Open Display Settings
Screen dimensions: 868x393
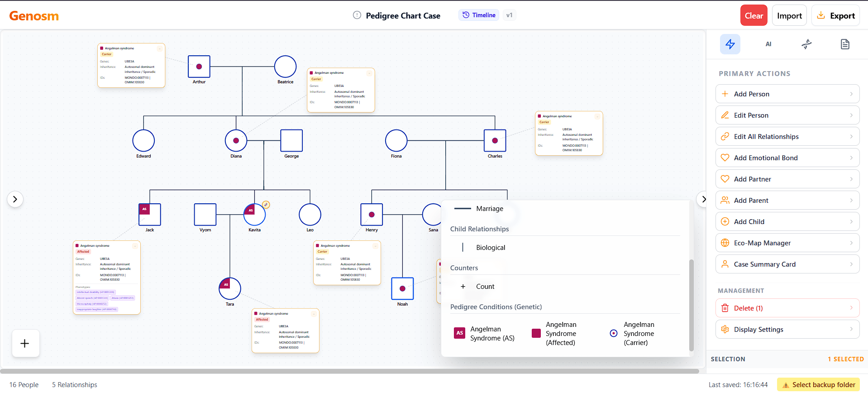787,329
